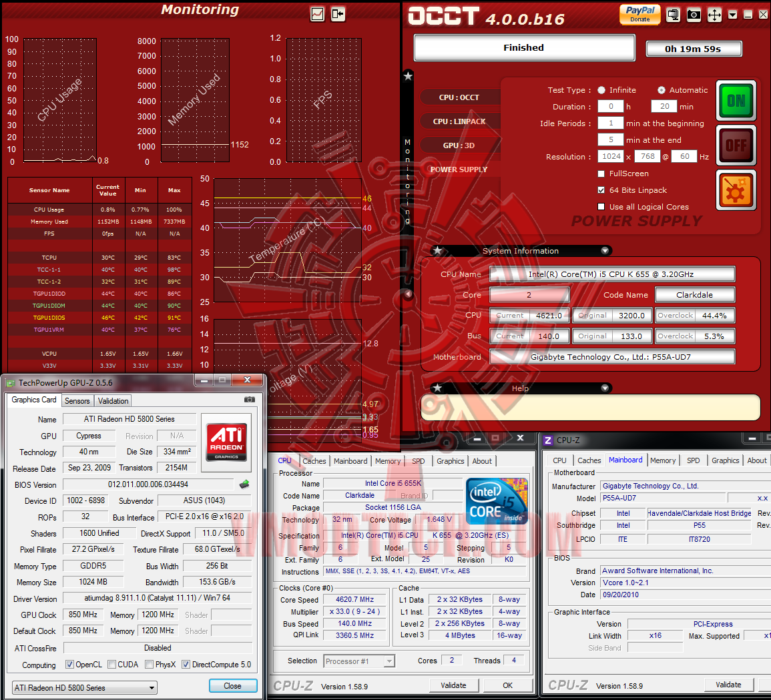Click the green ON start test button
The image size is (771, 700).
pos(736,101)
